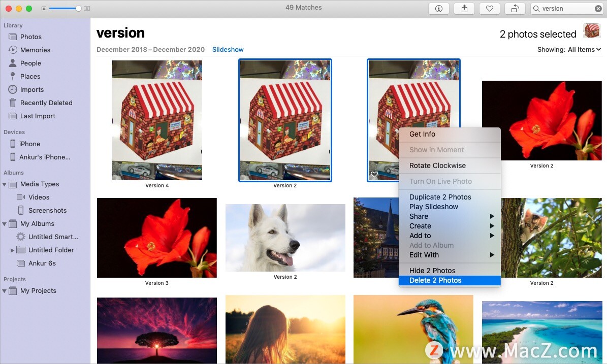The width and height of the screenshot is (607, 364).
Task: Select the kingfisher bird thumbnail
Action: pos(413,329)
